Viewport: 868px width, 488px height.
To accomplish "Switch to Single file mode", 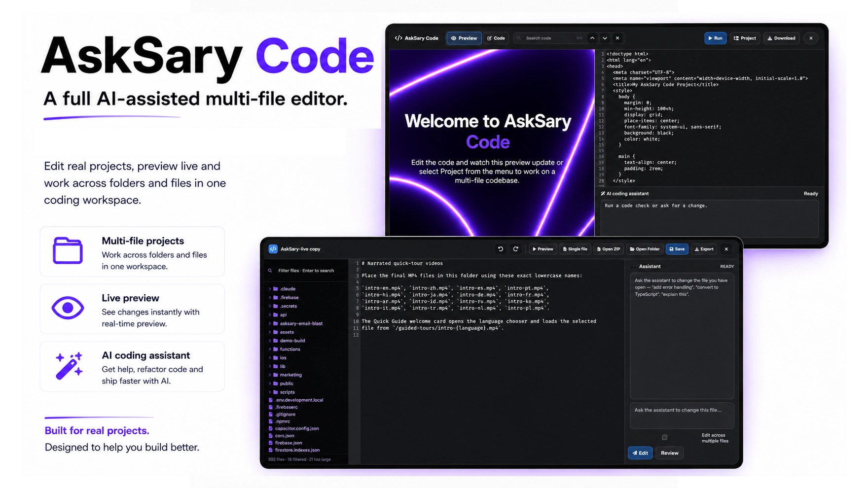I will point(575,249).
